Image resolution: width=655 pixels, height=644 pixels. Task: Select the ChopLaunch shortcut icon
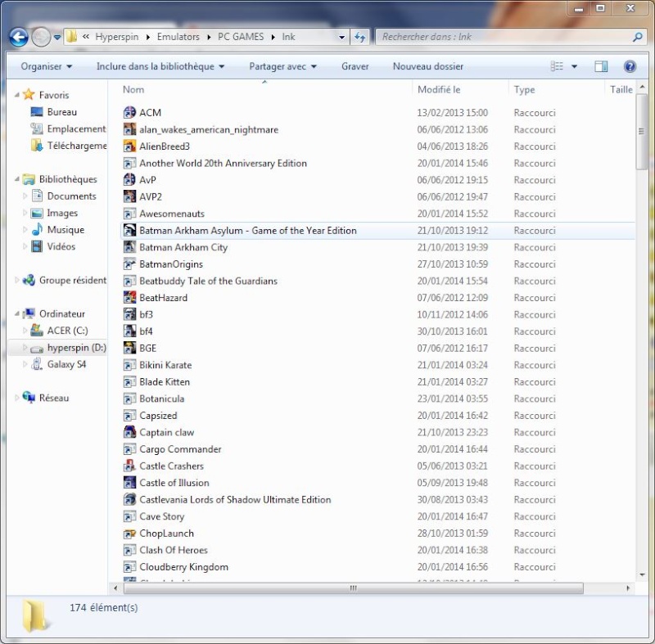pos(129,533)
